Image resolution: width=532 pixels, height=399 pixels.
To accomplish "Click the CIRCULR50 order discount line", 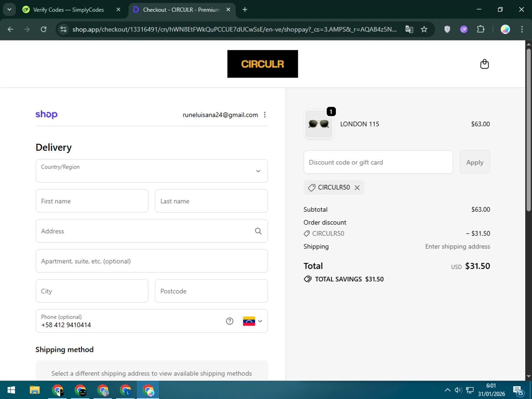I will point(397,234).
